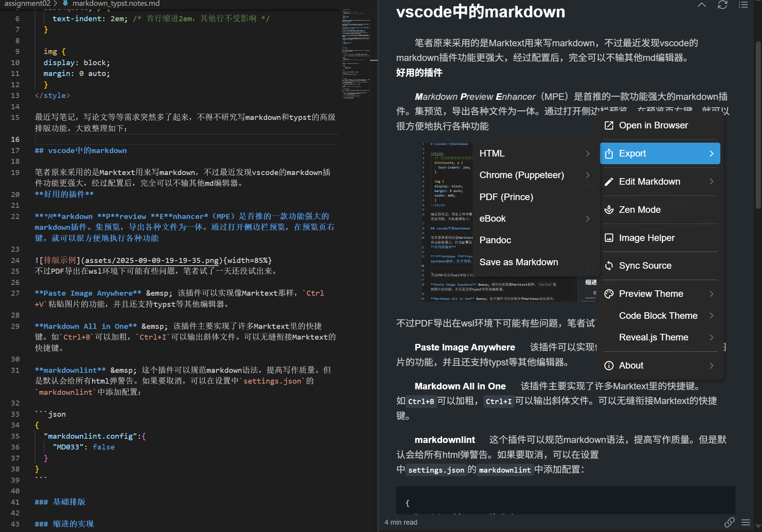Refresh the preview using the sync icon
The width and height of the screenshot is (762, 532).
click(x=722, y=5)
